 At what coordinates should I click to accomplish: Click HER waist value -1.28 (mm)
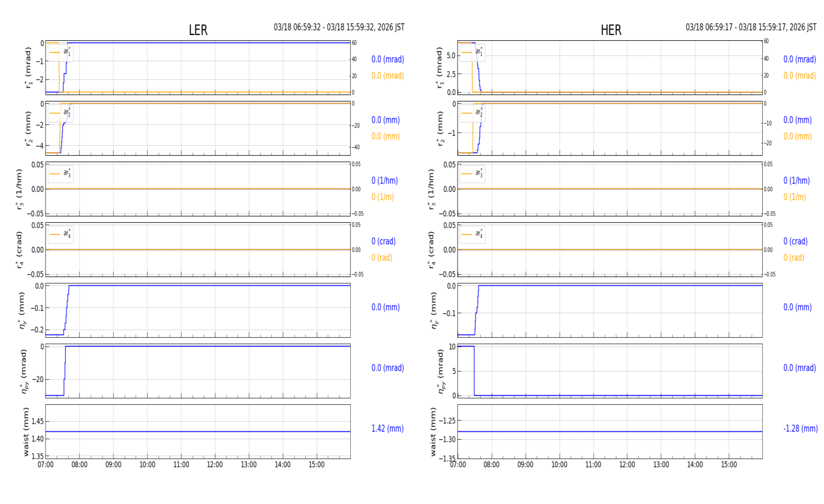pyautogui.click(x=800, y=429)
